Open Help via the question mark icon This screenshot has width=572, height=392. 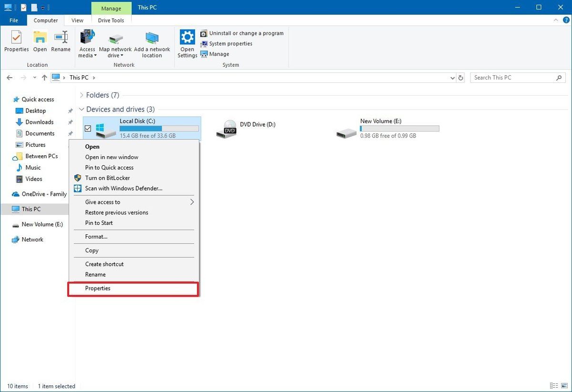point(566,20)
